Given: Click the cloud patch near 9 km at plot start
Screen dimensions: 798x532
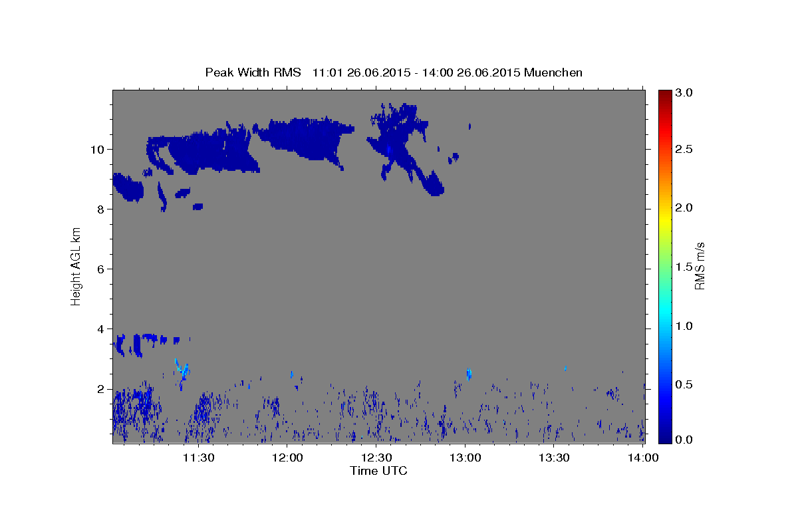Looking at the screenshot, I should [x=128, y=187].
